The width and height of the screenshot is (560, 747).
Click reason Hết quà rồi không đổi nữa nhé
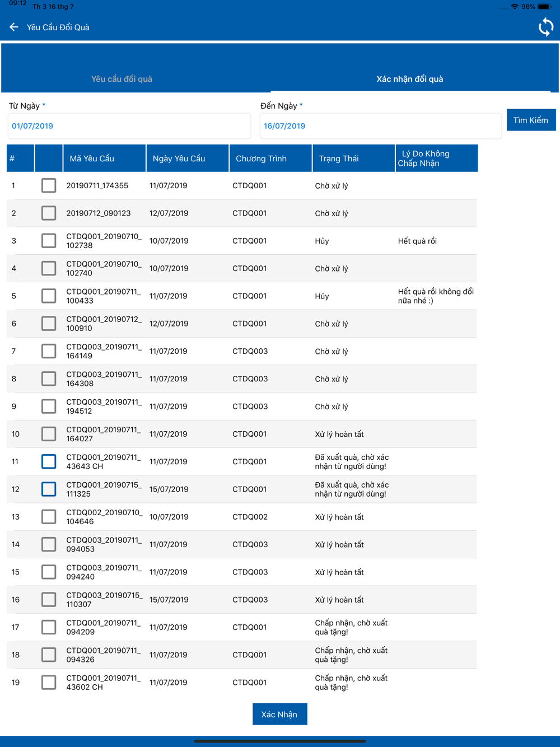click(436, 296)
